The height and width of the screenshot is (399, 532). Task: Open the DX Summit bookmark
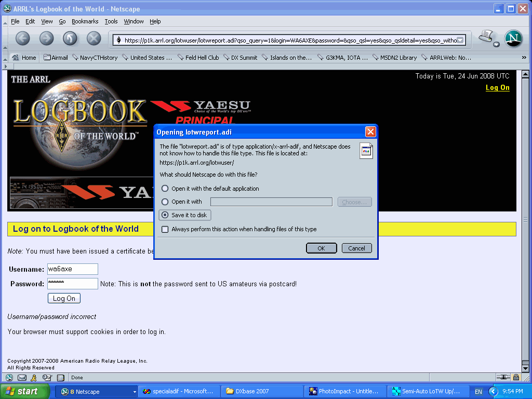point(240,58)
